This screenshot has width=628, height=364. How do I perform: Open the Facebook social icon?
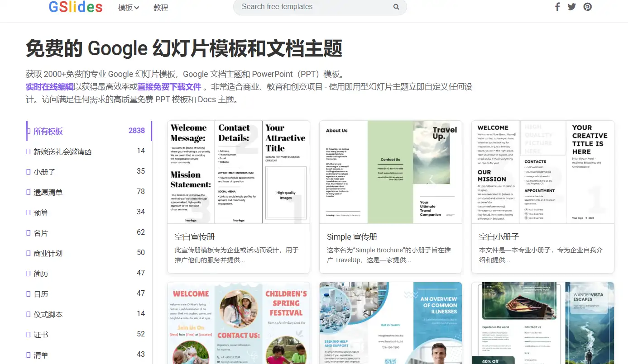[557, 7]
